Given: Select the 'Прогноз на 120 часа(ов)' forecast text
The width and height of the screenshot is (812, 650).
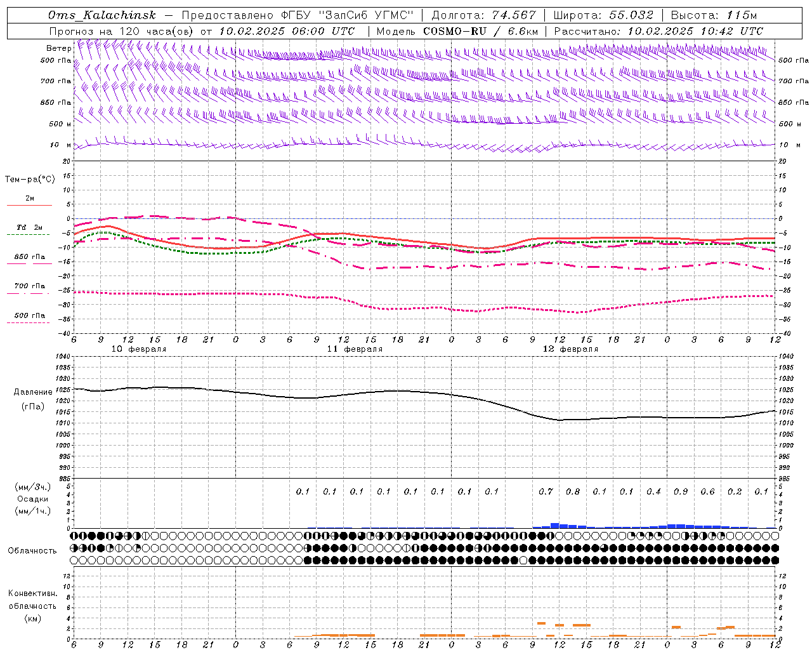Looking at the screenshot, I should (122, 31).
